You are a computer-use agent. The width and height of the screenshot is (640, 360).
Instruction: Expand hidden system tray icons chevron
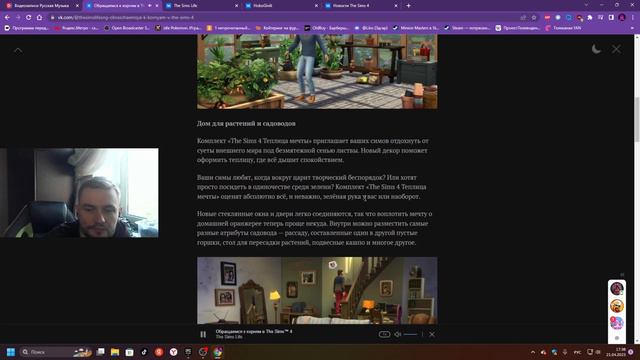click(533, 352)
